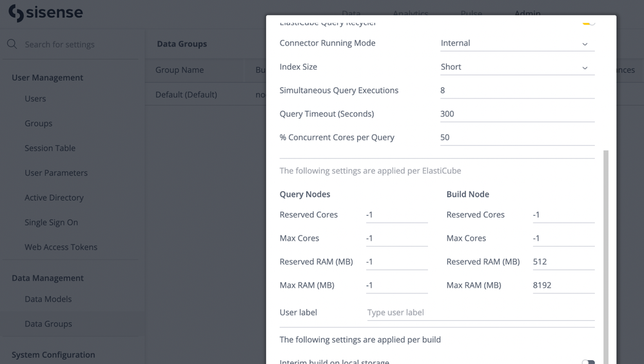Click Build Node Max RAM (MB) field
Image resolution: width=644 pixels, height=364 pixels.
click(x=563, y=285)
